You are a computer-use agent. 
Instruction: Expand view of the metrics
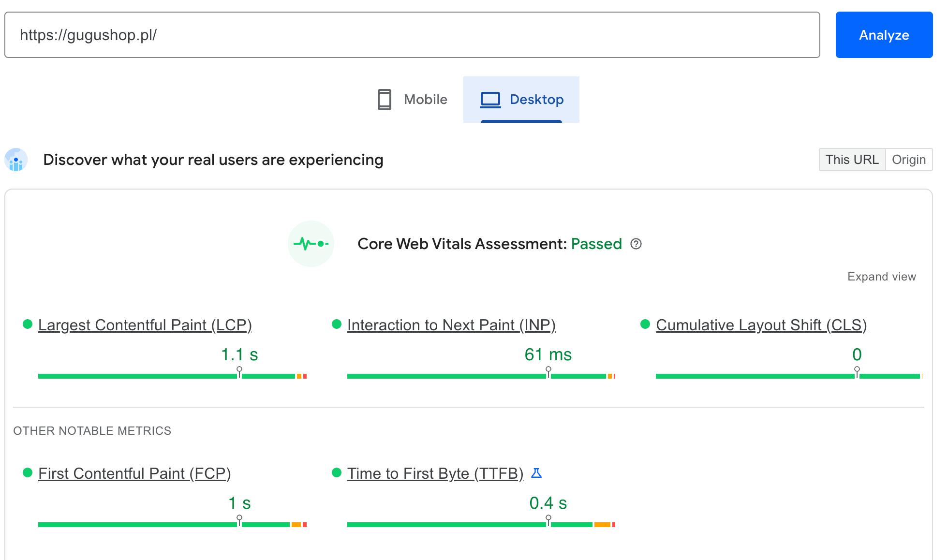[x=881, y=277]
